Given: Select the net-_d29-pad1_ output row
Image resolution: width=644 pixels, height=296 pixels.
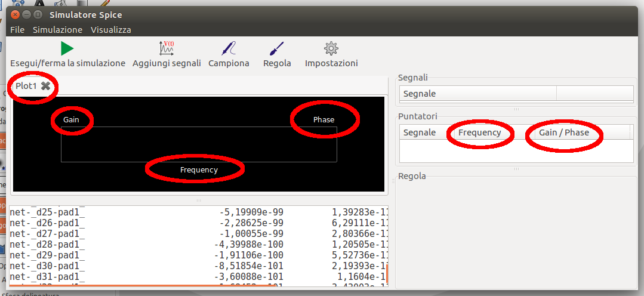Looking at the screenshot, I should (198, 255).
